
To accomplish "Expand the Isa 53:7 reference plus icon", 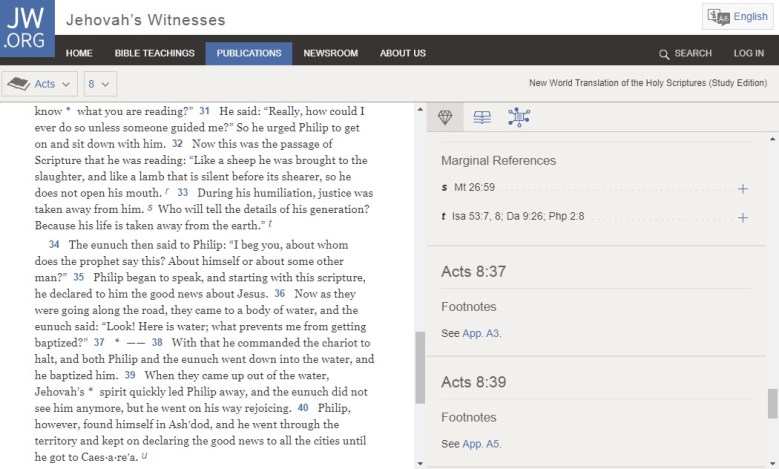I will (742, 217).
